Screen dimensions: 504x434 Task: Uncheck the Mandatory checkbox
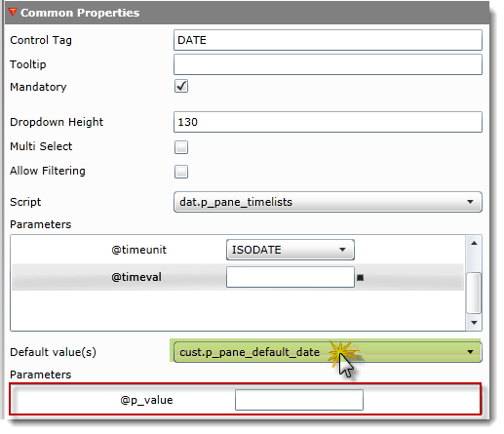(181, 86)
